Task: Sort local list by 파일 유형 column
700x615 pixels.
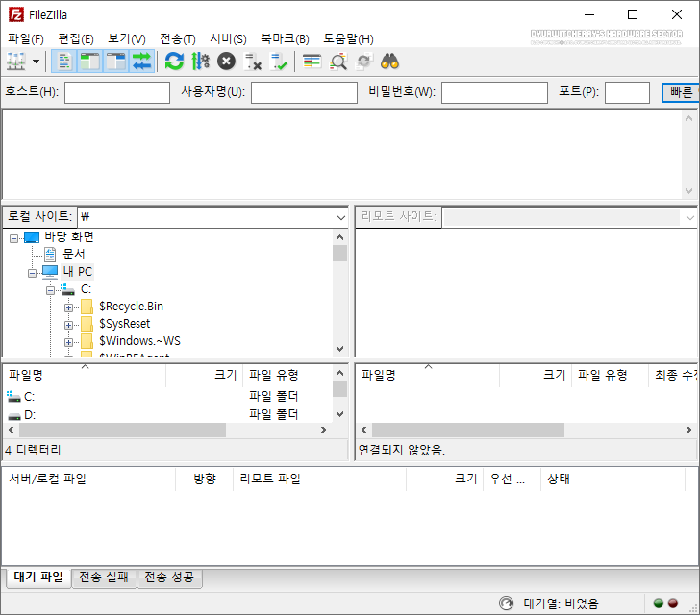Action: [x=287, y=375]
